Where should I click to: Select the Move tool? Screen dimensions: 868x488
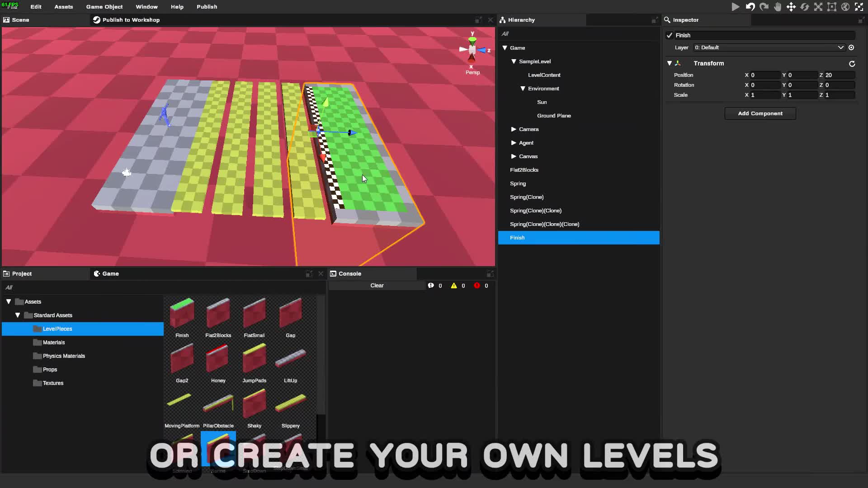click(x=791, y=7)
